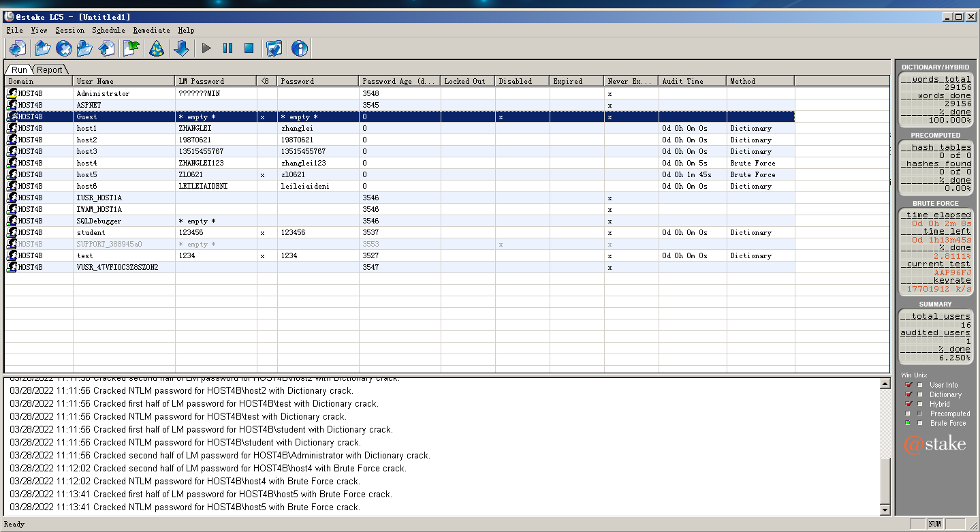Toggle the Unix Brute Force checkbox
Screen dimensions: 980x532
coord(920,423)
